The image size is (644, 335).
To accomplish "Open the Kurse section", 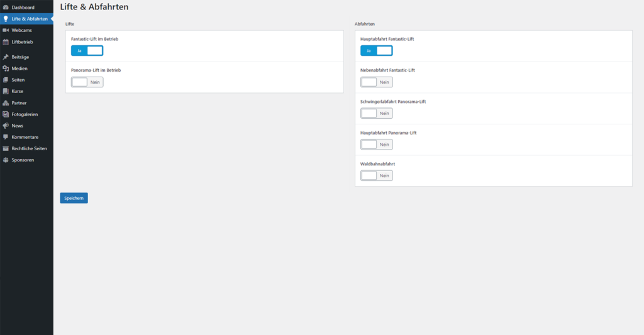I will click(x=26, y=91).
